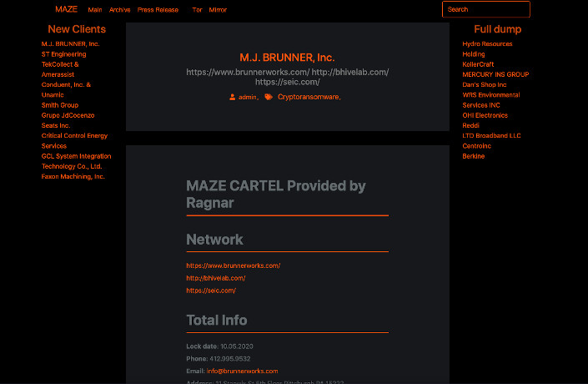The width and height of the screenshot is (588, 384).
Task: Select the Tor navigation link
Action: point(197,10)
